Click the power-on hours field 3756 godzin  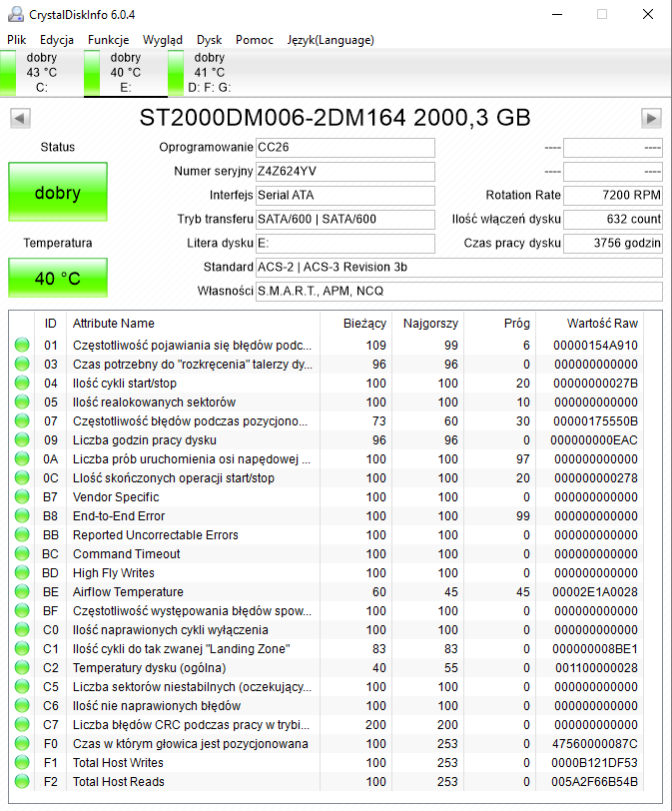point(613,244)
